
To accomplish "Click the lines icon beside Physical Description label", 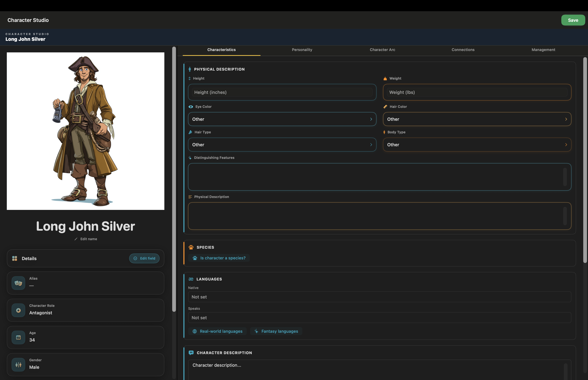I will pyautogui.click(x=190, y=197).
